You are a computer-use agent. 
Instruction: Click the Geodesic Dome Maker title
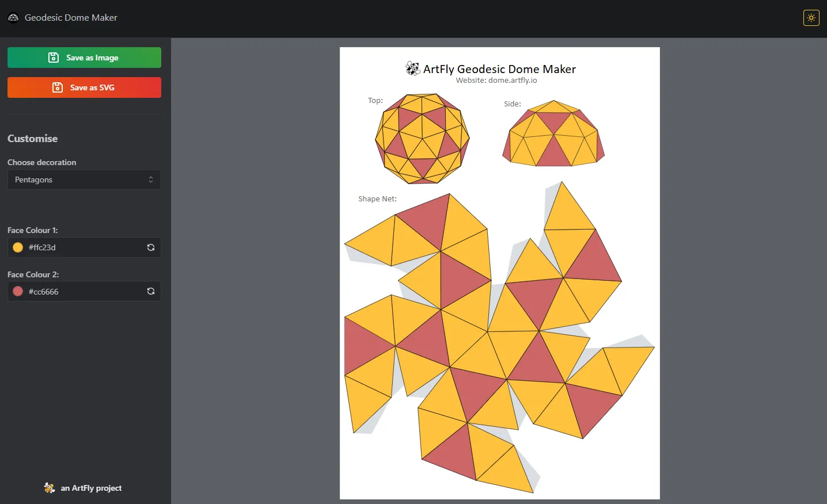71,18
